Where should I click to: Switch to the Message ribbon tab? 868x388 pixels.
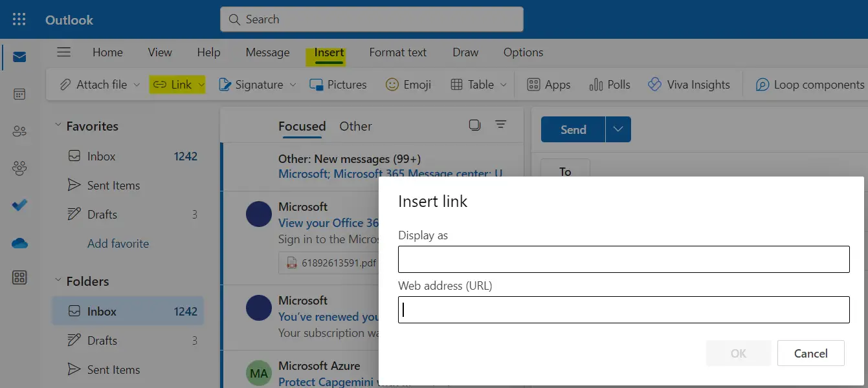267,52
